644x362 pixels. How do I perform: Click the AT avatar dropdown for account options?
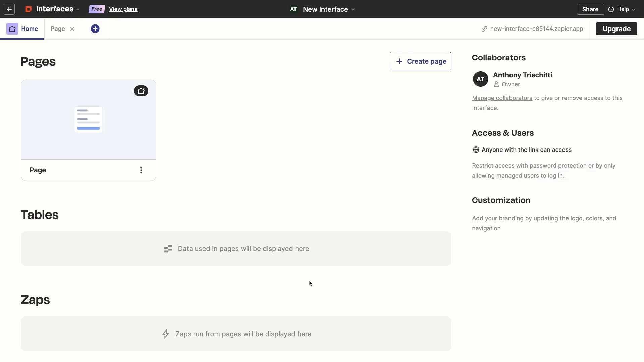[293, 9]
